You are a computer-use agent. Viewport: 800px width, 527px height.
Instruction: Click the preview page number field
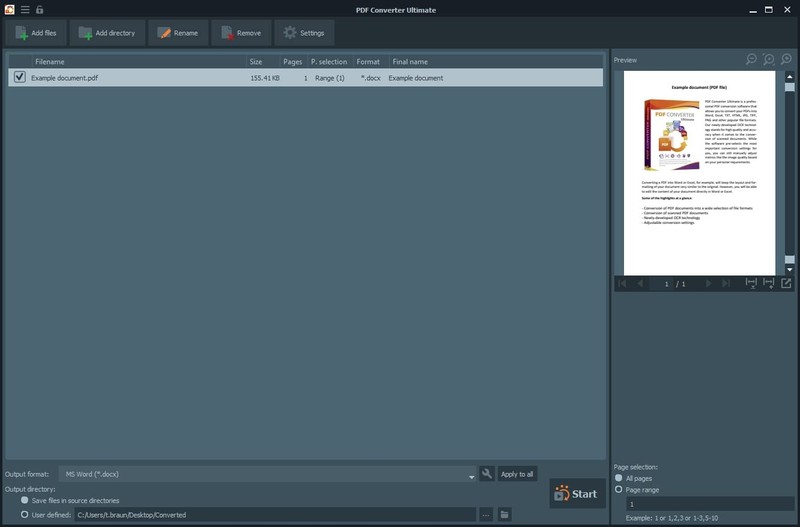pos(661,284)
